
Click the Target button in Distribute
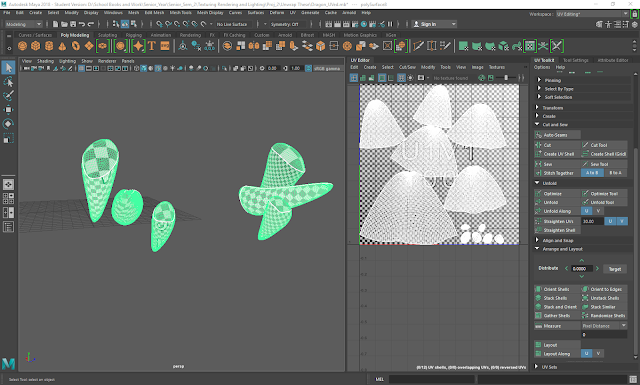(615, 269)
